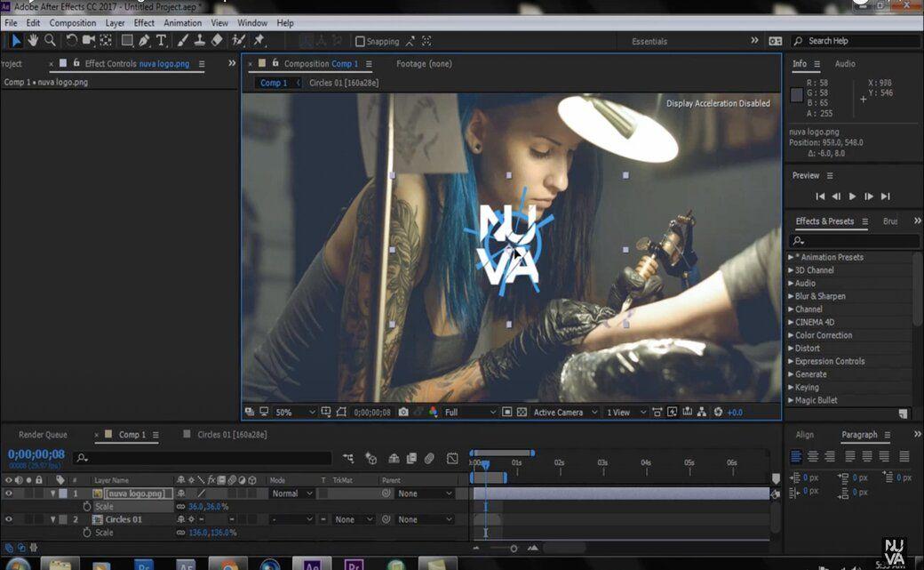
Task: Step to next frame in Preview
Action: (x=869, y=196)
